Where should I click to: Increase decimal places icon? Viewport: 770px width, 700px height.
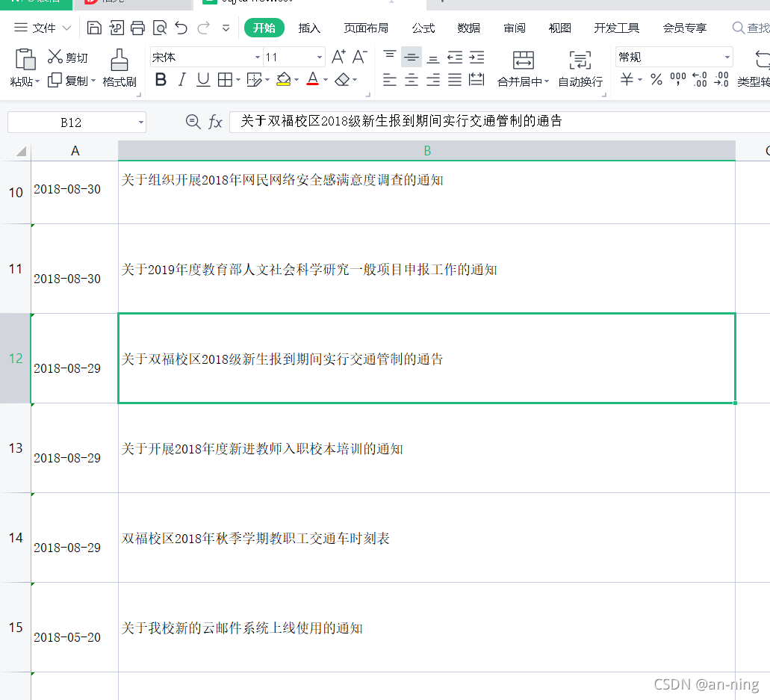pos(700,80)
